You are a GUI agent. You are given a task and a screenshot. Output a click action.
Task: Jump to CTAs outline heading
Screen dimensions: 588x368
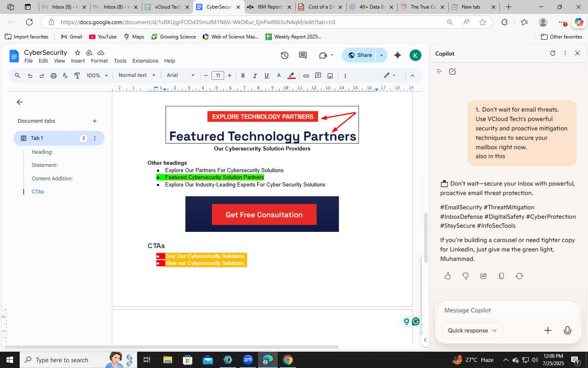[38, 192]
